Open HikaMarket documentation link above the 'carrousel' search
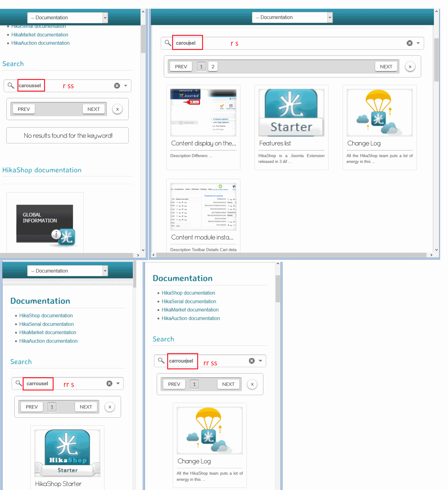 tap(48, 332)
